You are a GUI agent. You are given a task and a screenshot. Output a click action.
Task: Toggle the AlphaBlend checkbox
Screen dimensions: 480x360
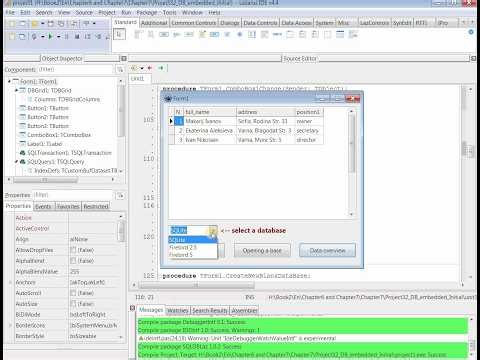point(73,261)
